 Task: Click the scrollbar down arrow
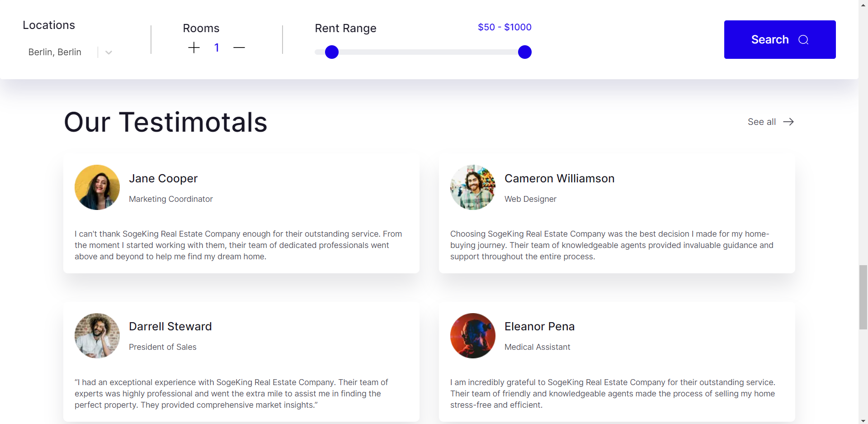coord(863,420)
